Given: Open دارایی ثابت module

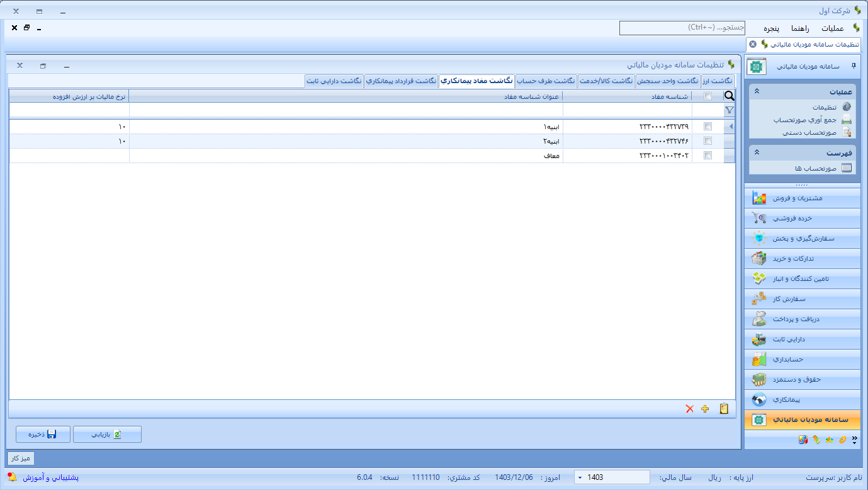Looking at the screenshot, I should point(803,339).
